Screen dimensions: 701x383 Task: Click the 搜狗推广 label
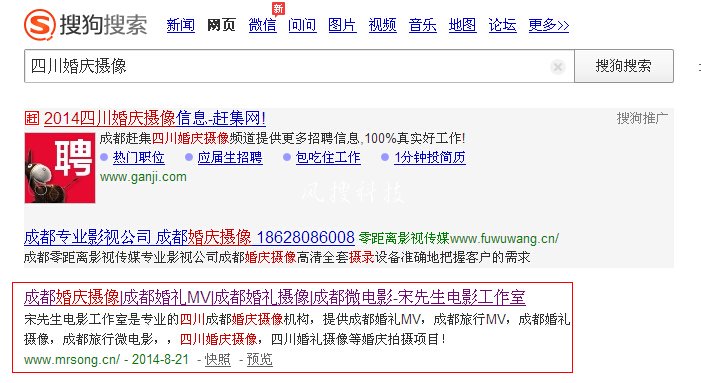tap(642, 118)
